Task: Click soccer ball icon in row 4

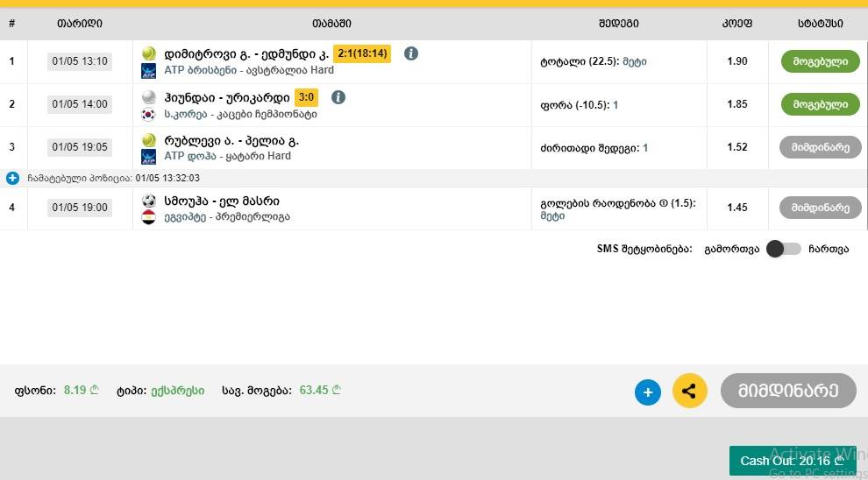Action: click(x=149, y=201)
